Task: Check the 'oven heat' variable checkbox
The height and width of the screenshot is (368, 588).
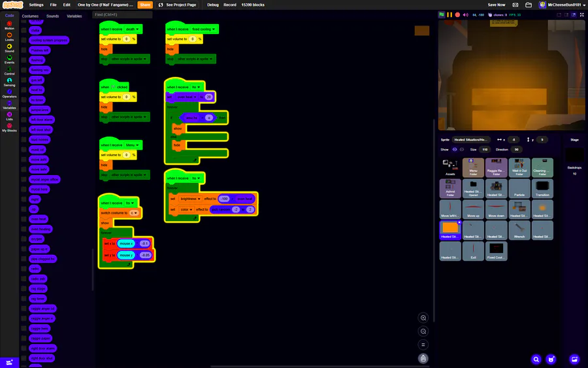Action: pos(24,219)
